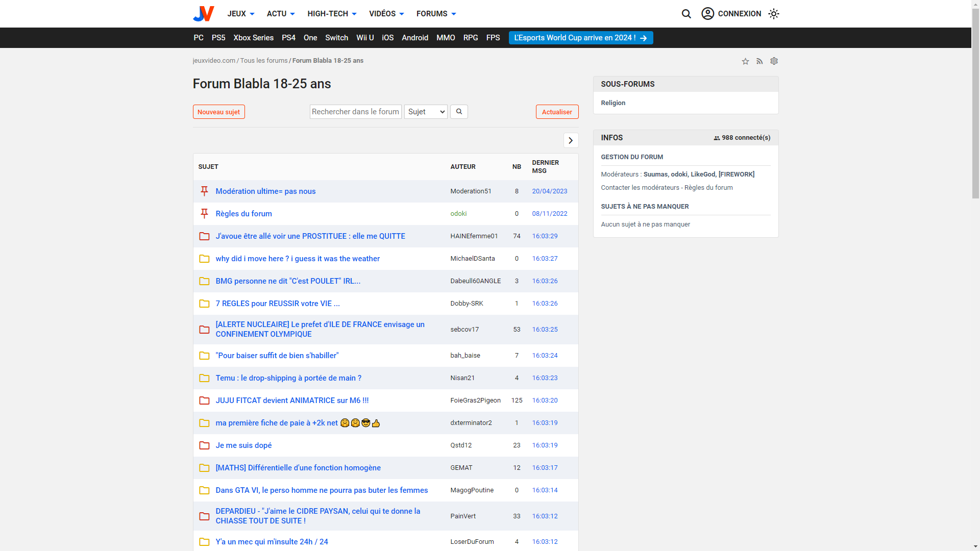The image size is (980, 551).
Task: Open last message date 20/04/2023
Action: 549,191
